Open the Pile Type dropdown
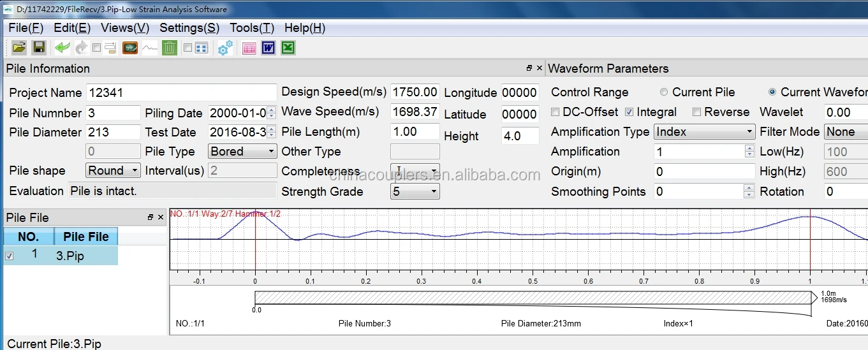The width and height of the screenshot is (868, 350). click(x=242, y=151)
